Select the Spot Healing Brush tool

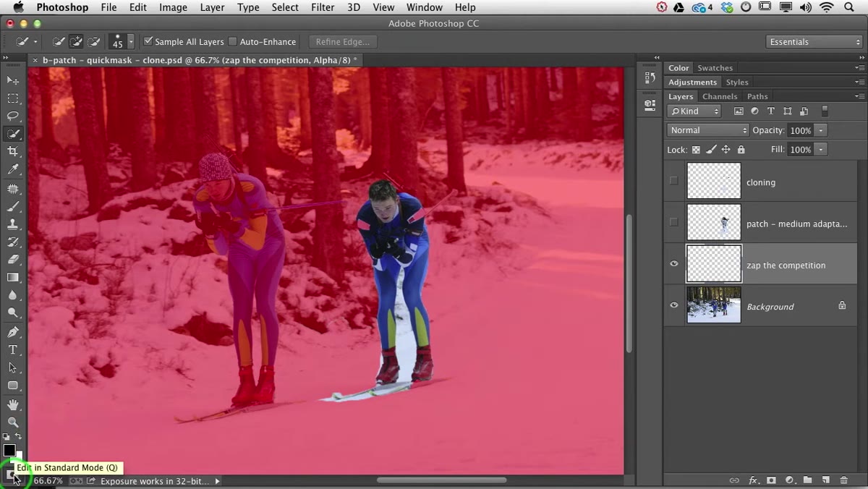point(13,188)
